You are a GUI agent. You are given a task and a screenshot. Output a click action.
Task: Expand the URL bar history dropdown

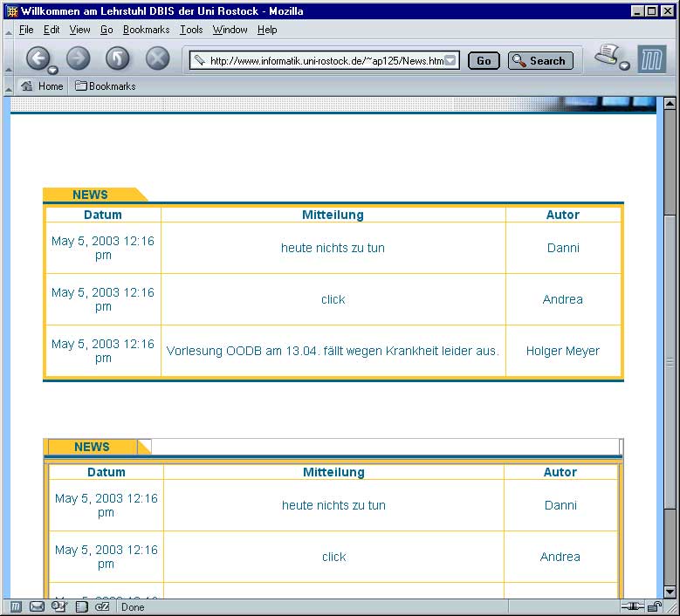coord(450,60)
